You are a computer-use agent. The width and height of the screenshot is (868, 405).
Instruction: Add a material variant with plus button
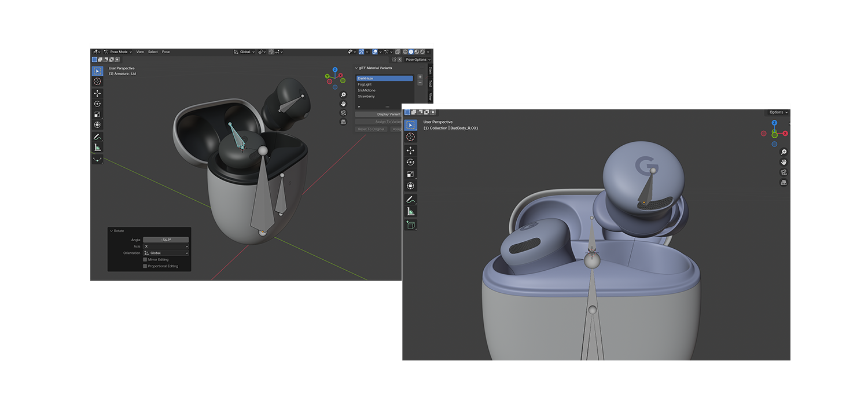tap(420, 77)
